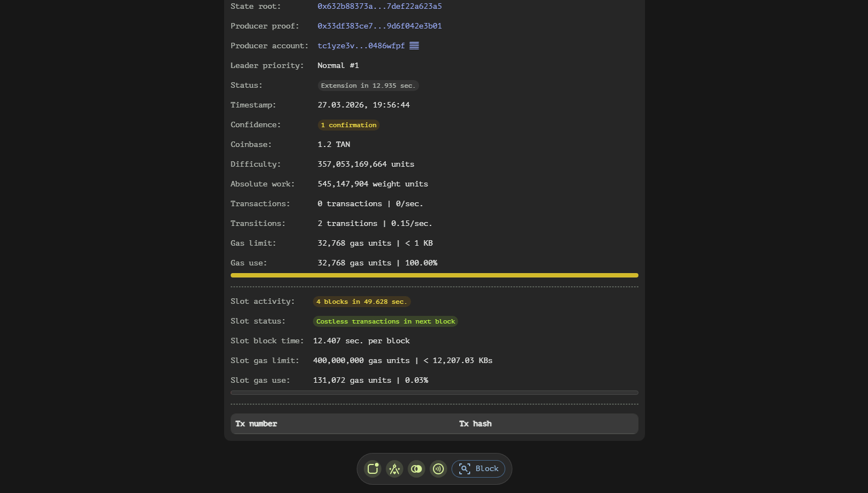Screen dimensions: 868x493
Task: Select the overlapping circles icon in dock
Action: tap(416, 469)
